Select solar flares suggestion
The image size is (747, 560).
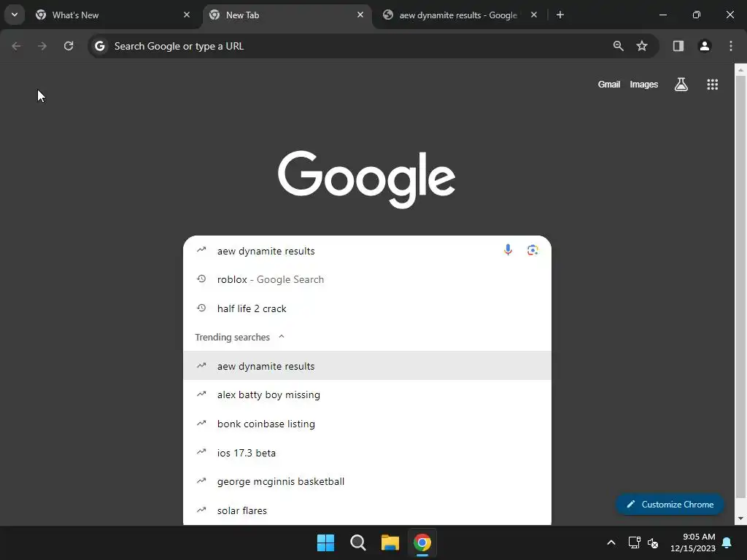click(368, 510)
